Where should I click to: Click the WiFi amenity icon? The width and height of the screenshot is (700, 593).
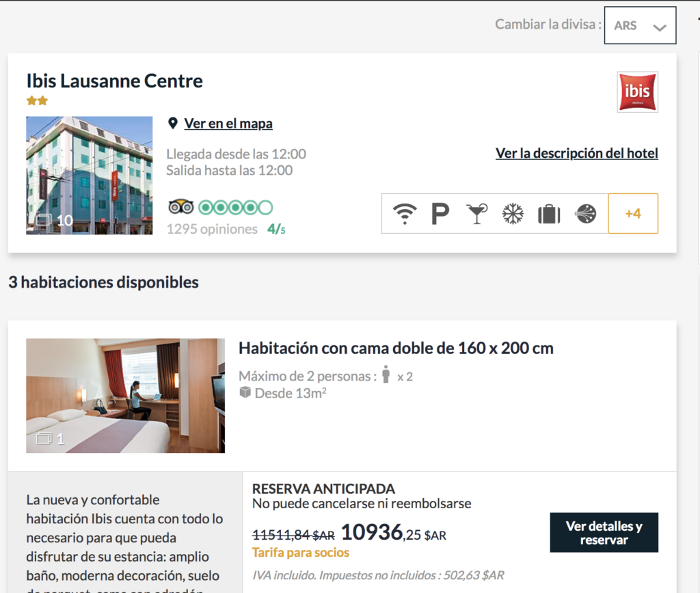(405, 214)
